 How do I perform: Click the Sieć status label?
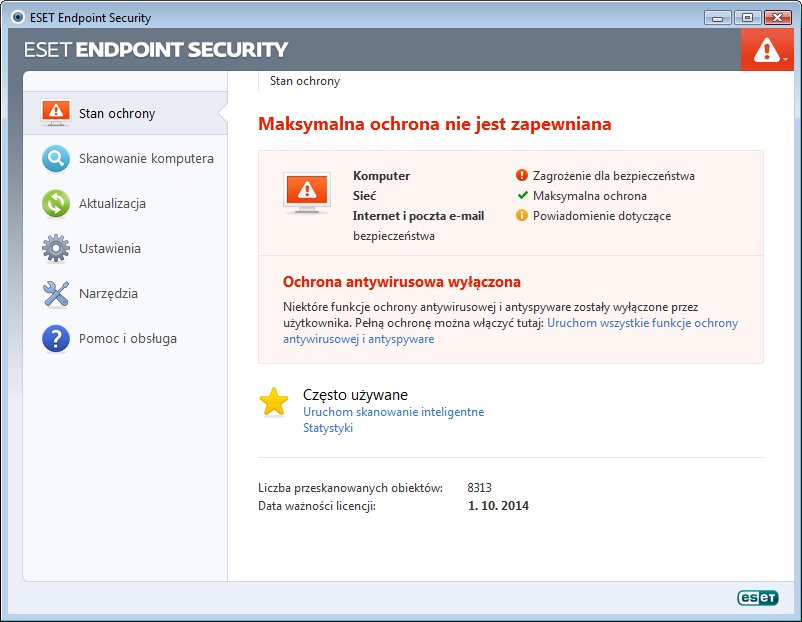[x=364, y=195]
